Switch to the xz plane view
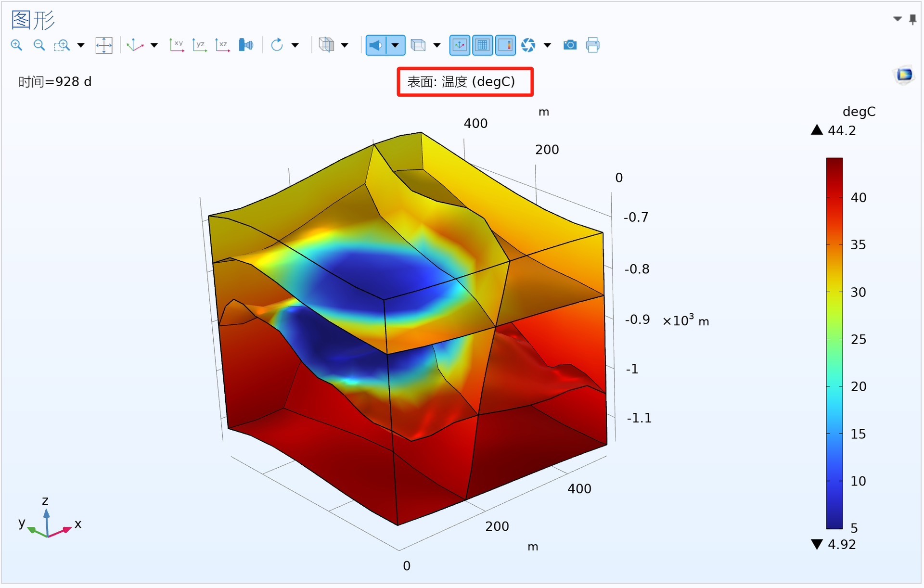This screenshot has height=588, width=924. 222,45
